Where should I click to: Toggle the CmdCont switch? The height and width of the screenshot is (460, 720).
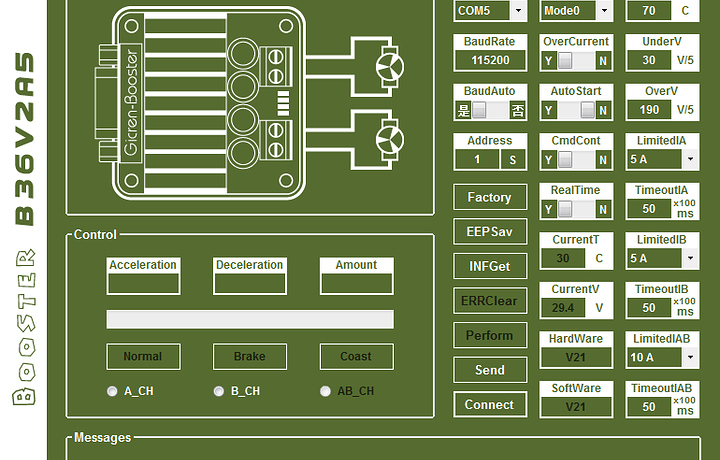[576, 160]
